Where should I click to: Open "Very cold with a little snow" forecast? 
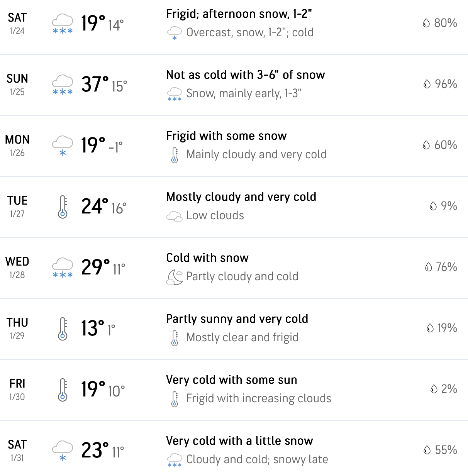click(x=239, y=441)
